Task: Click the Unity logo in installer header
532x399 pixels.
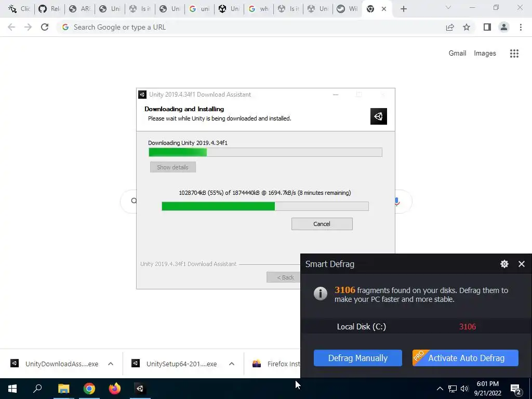Action: (x=379, y=116)
